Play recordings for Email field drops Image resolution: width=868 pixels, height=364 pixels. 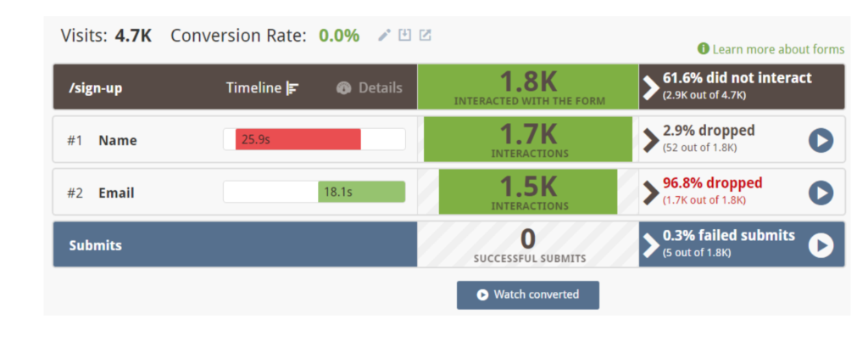click(x=821, y=193)
